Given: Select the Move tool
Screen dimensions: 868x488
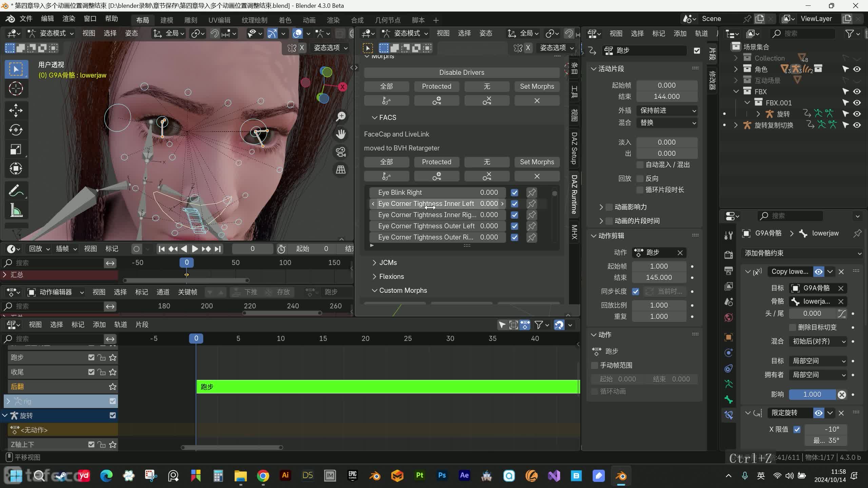Looking at the screenshot, I should coord(16,110).
